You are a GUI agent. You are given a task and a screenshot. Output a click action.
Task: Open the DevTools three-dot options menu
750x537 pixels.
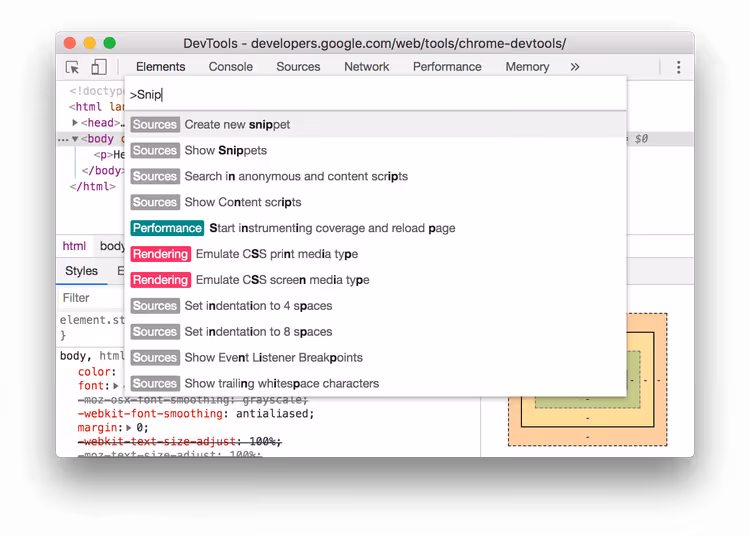click(x=678, y=67)
